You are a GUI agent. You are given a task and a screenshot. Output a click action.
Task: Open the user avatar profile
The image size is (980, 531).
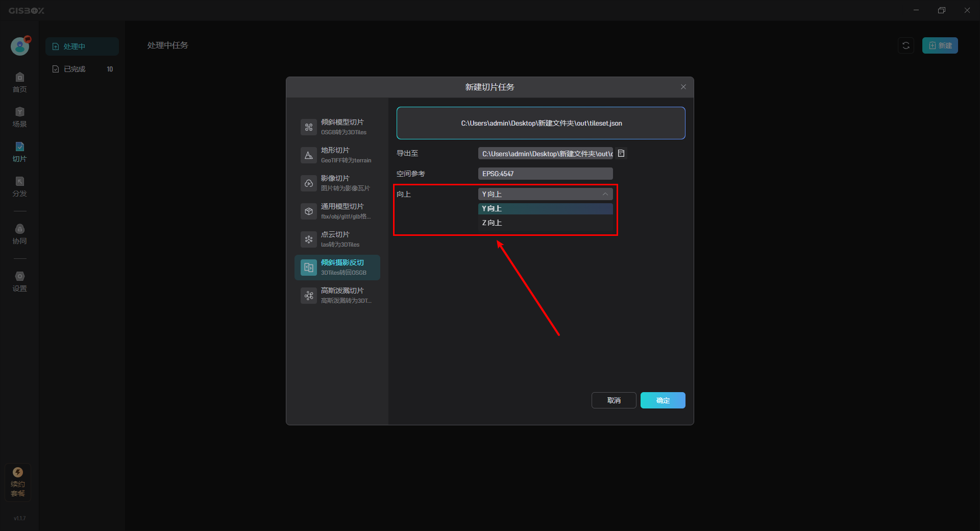pos(20,46)
